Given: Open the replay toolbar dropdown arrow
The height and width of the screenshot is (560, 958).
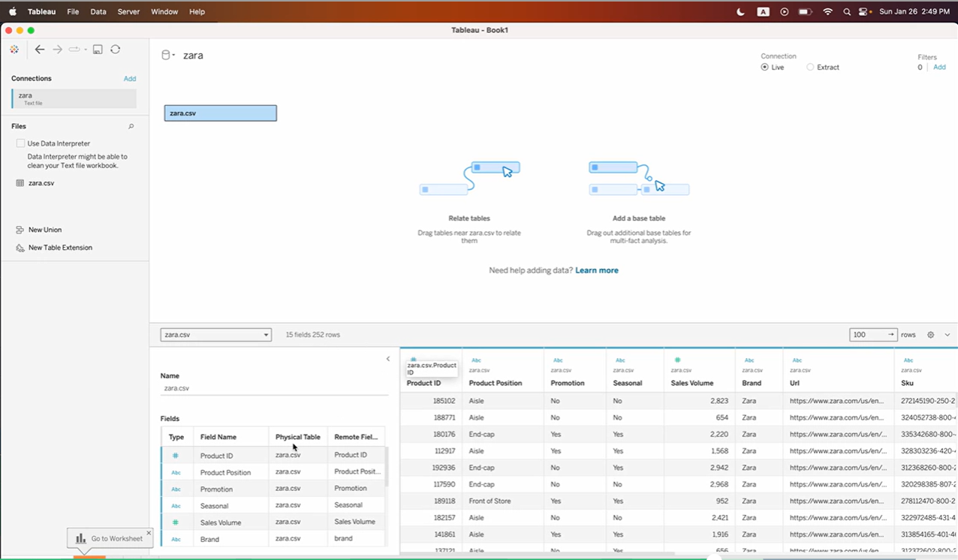Looking at the screenshot, I should pyautogui.click(x=86, y=50).
